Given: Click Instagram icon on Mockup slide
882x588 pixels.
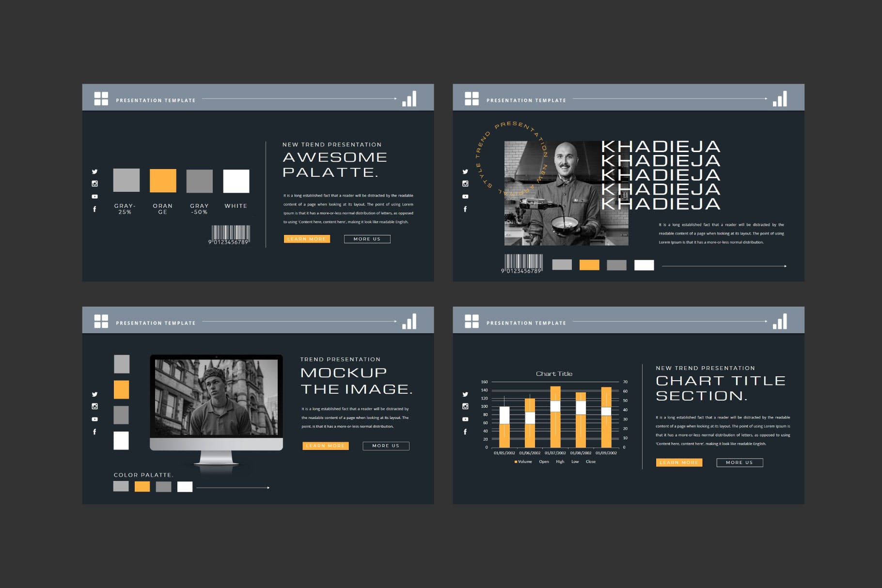Looking at the screenshot, I should 94,406.
